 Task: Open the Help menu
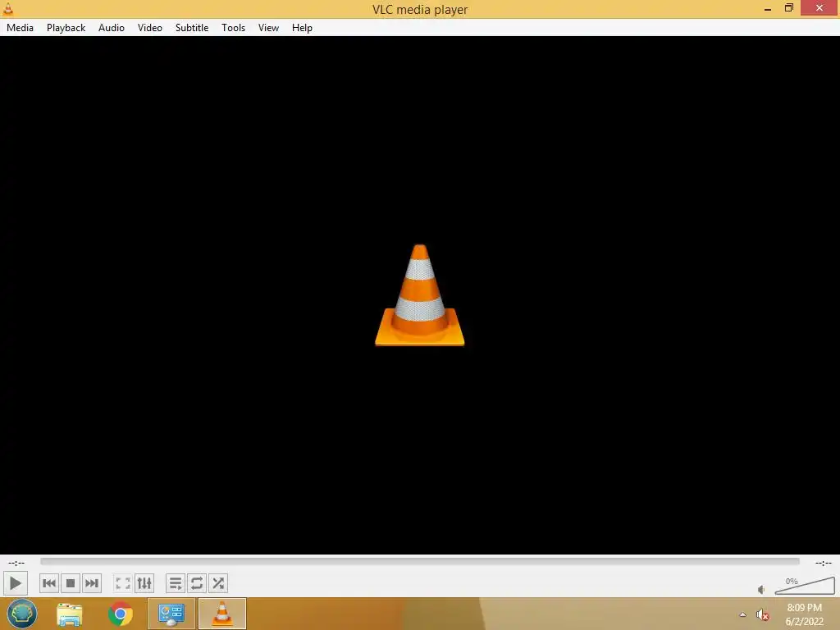click(x=302, y=28)
